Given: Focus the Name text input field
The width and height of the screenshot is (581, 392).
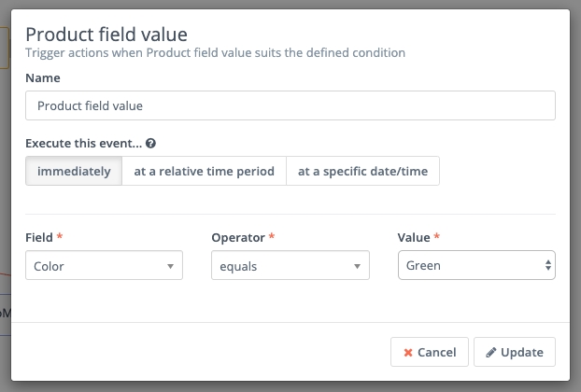Looking at the screenshot, I should point(290,105).
